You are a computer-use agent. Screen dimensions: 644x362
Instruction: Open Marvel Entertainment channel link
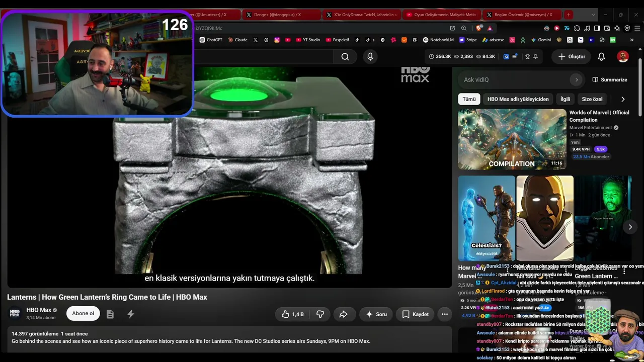click(591, 128)
